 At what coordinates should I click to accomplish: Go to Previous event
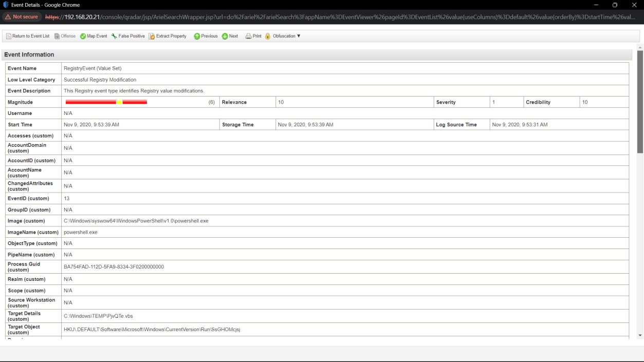tap(206, 36)
